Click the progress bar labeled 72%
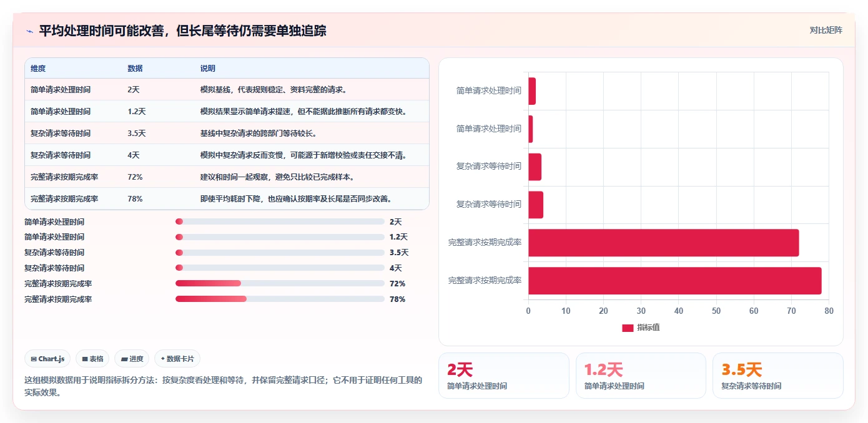868x423 pixels. point(280,283)
